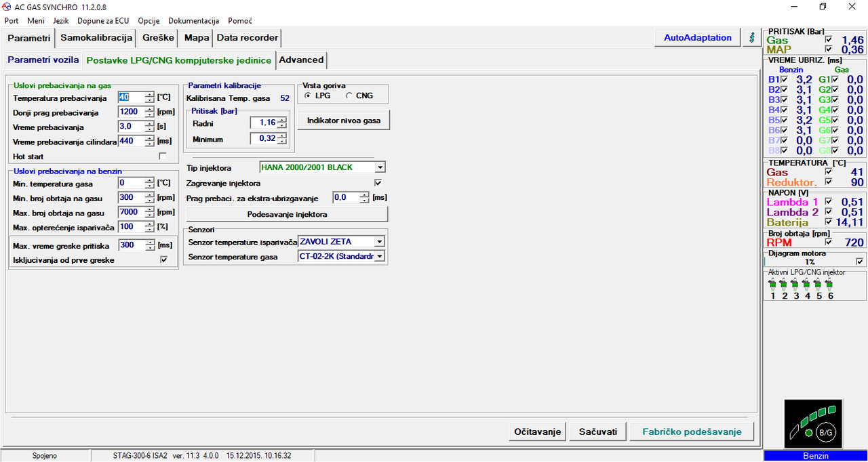Toggle the RPM display checkbox
This screenshot has height=462, width=868.
(828, 242)
